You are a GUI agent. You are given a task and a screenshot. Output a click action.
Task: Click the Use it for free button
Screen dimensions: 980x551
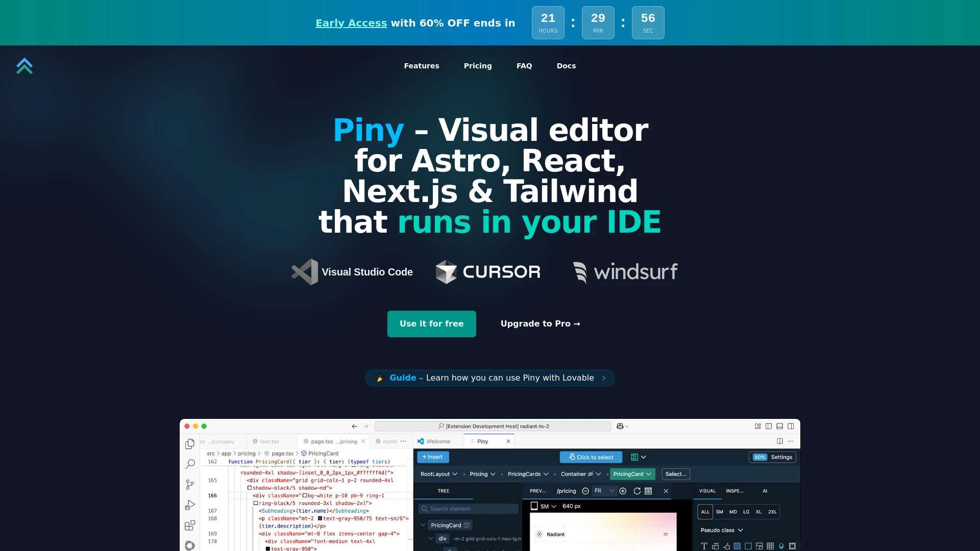[431, 323]
